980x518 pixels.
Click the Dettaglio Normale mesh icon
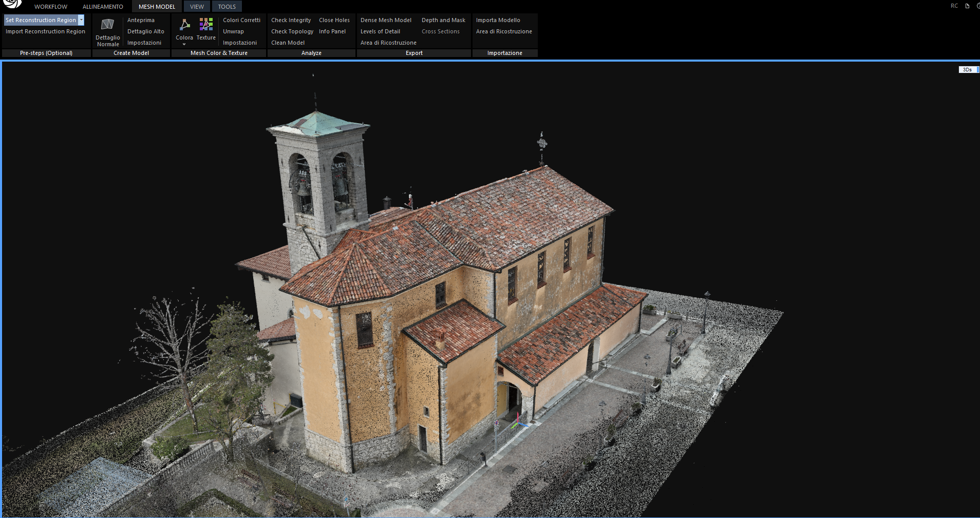[107, 25]
